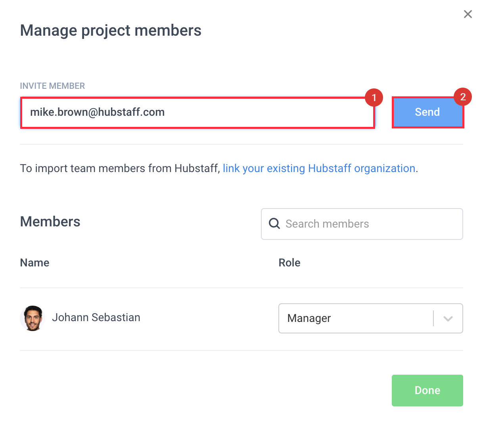
Task: Click into the Search members box
Action: coord(362,224)
